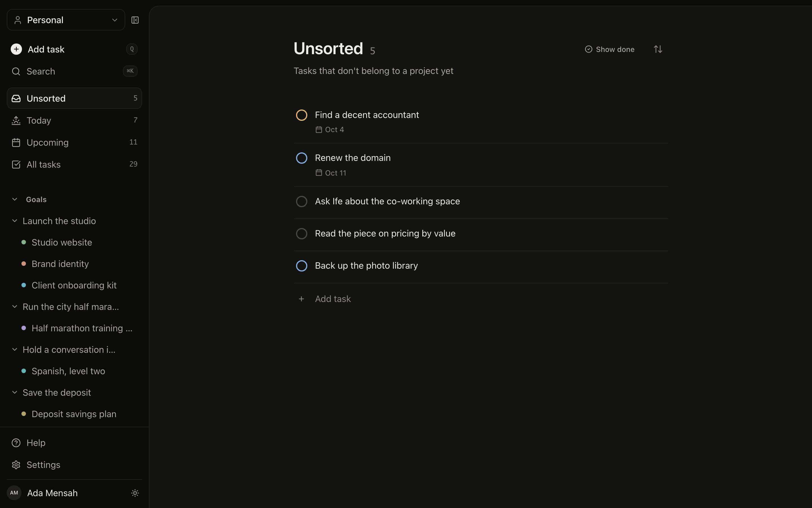
Task: Click the calendar icon next to Oct 11
Action: coord(319,173)
